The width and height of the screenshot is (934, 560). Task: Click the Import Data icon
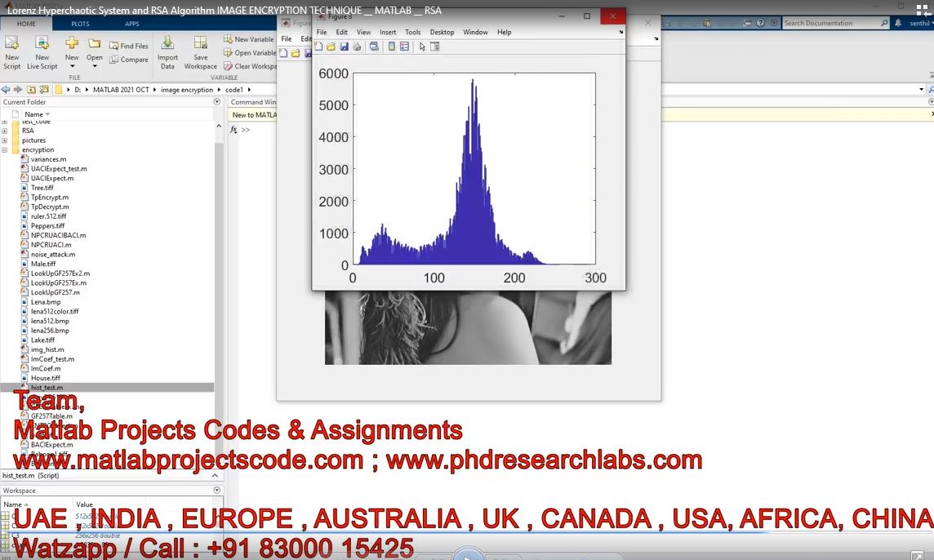coord(167,43)
